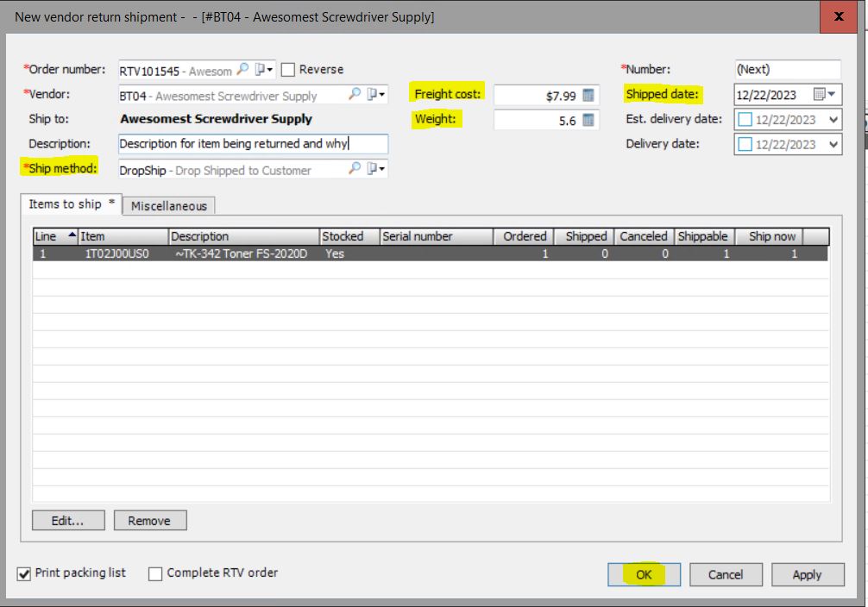Enable the Est. delivery date checkbox
Screen dimensions: 868x607
point(745,120)
